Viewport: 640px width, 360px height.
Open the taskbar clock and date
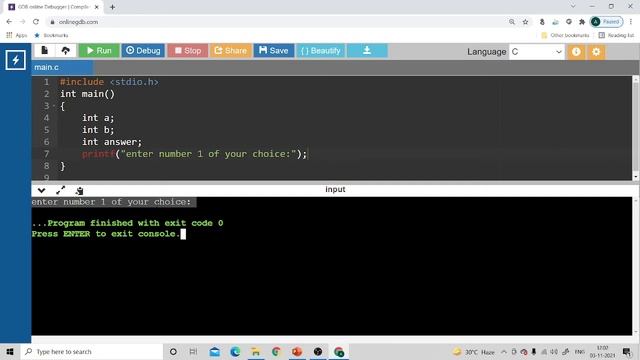(602, 352)
